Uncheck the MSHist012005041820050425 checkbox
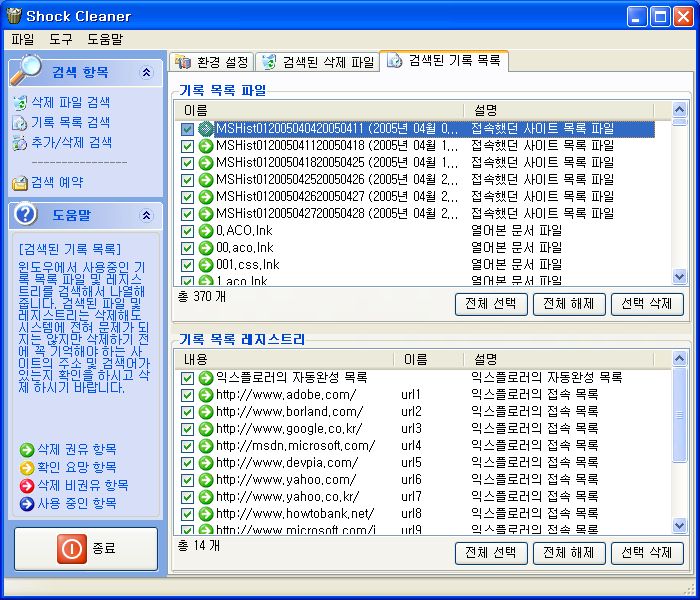The width and height of the screenshot is (700, 600). point(187,163)
